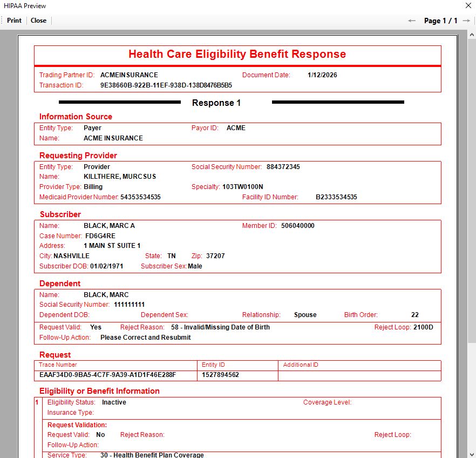Click Entity ID value 1527894562
This screenshot has width=476, height=458.
pyautogui.click(x=220, y=375)
